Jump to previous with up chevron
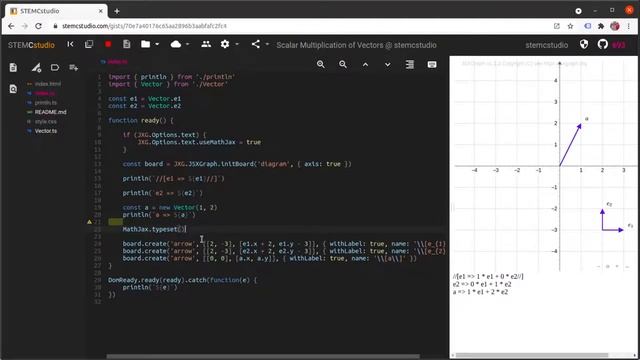This screenshot has height=360, width=640. tap(365, 64)
